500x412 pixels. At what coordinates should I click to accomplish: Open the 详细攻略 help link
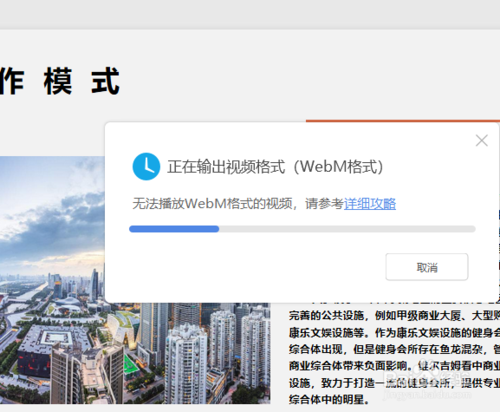coord(370,204)
